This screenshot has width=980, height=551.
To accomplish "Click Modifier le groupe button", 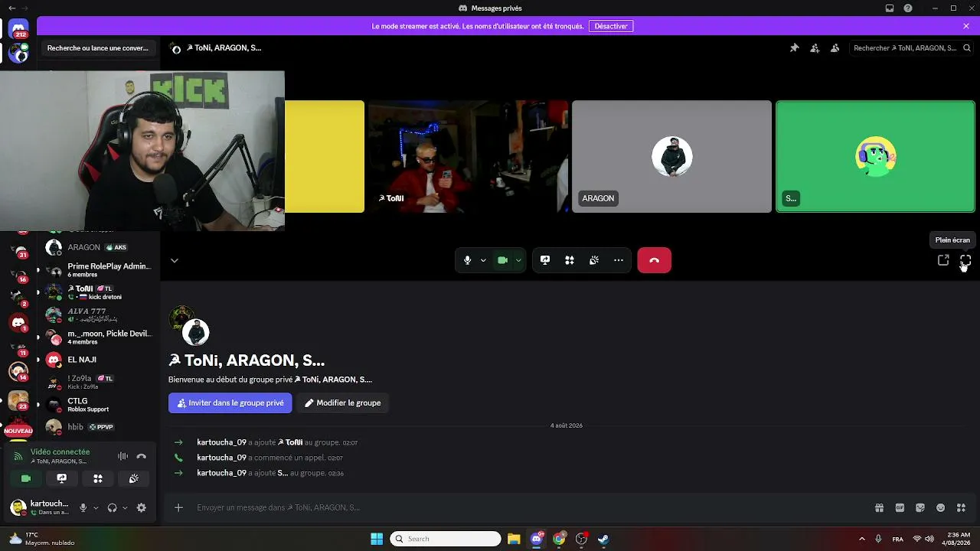I will tap(342, 403).
